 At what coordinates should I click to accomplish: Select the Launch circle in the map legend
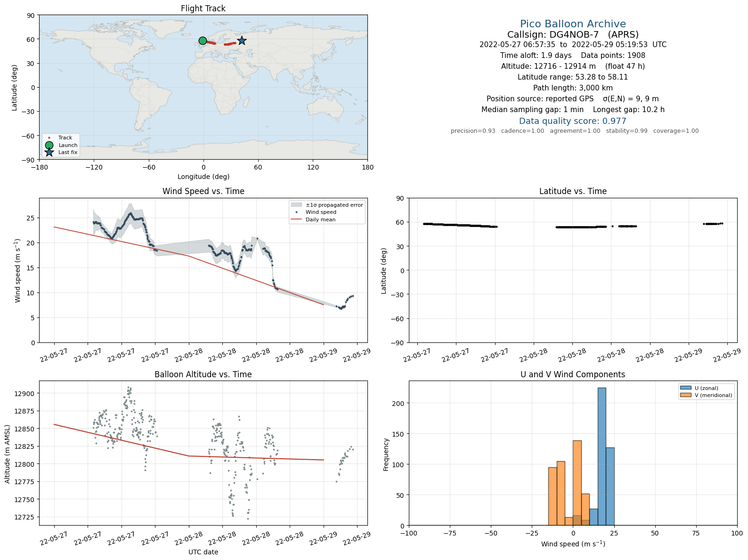pos(49,145)
